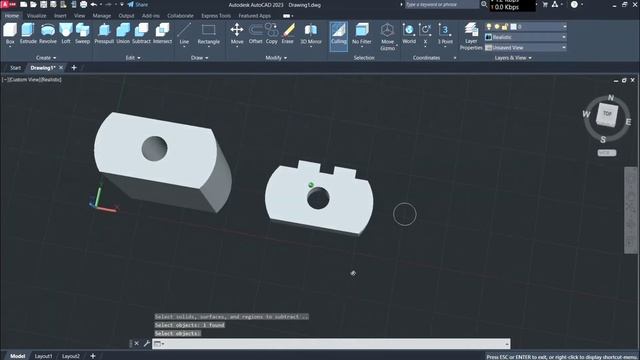Open the AutoCAD application menu logo
Image resolution: width=640 pixels, height=360 pixels.
tap(8, 4)
